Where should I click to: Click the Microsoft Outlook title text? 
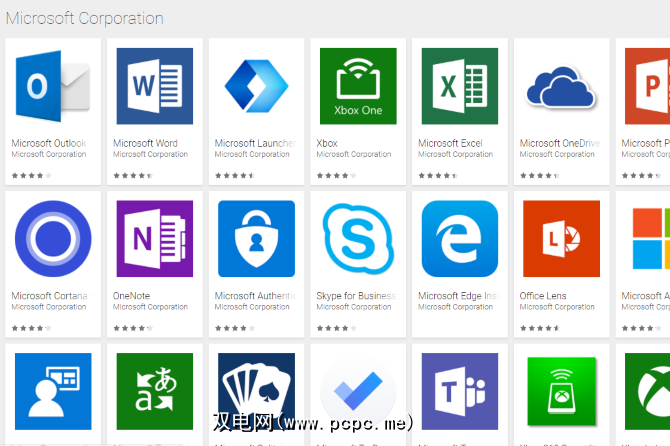point(49,143)
